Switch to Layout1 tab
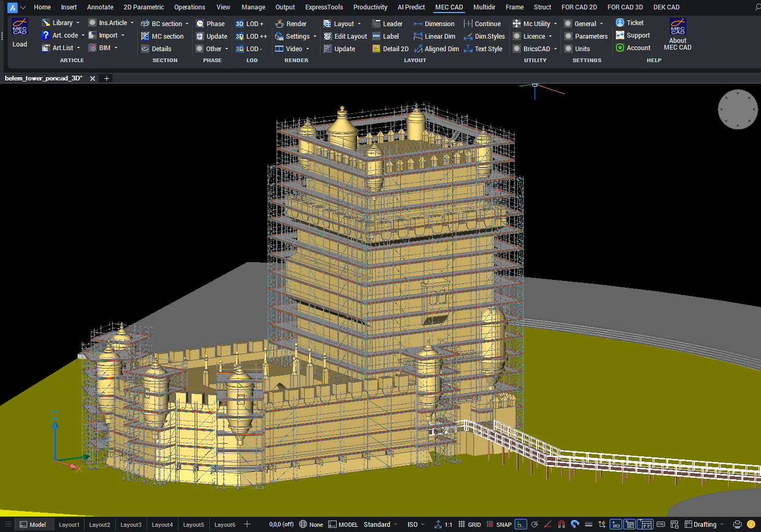 click(x=69, y=525)
